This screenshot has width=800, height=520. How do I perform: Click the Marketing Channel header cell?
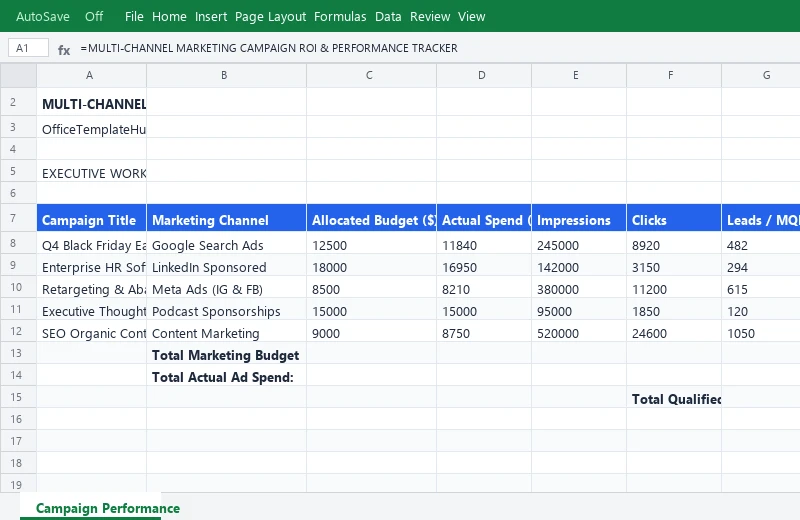(x=227, y=218)
